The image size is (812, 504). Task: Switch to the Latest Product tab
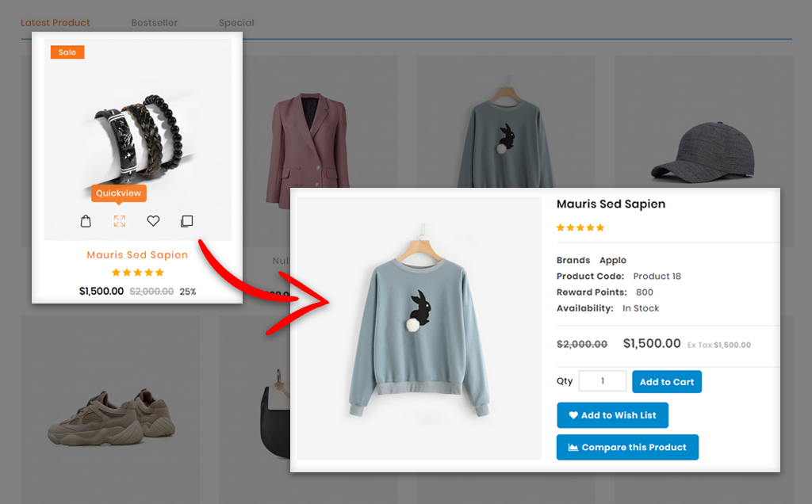click(56, 23)
